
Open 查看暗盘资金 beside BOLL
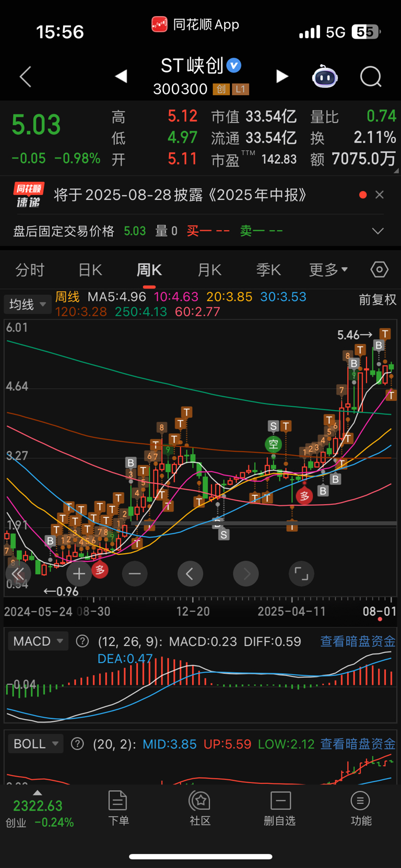[x=358, y=744]
